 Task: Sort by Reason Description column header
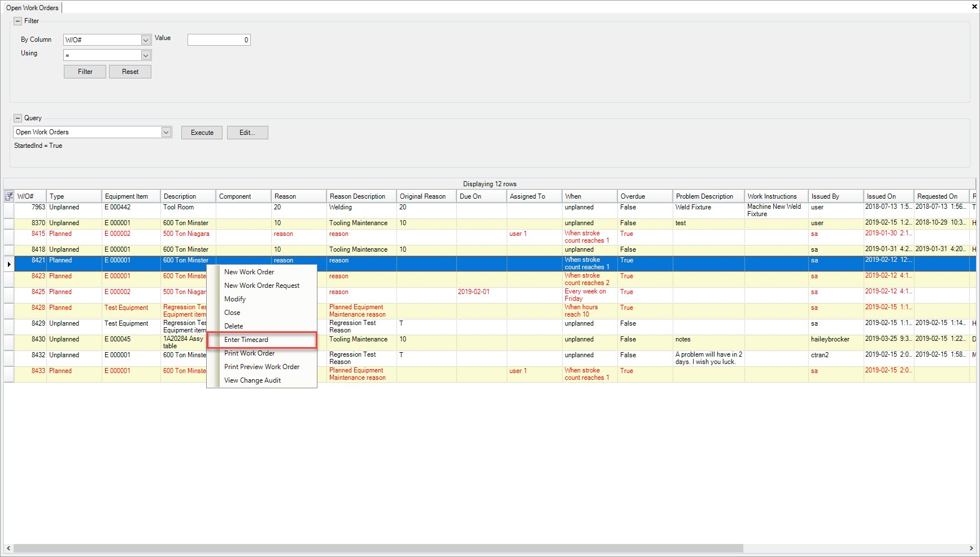[361, 196]
